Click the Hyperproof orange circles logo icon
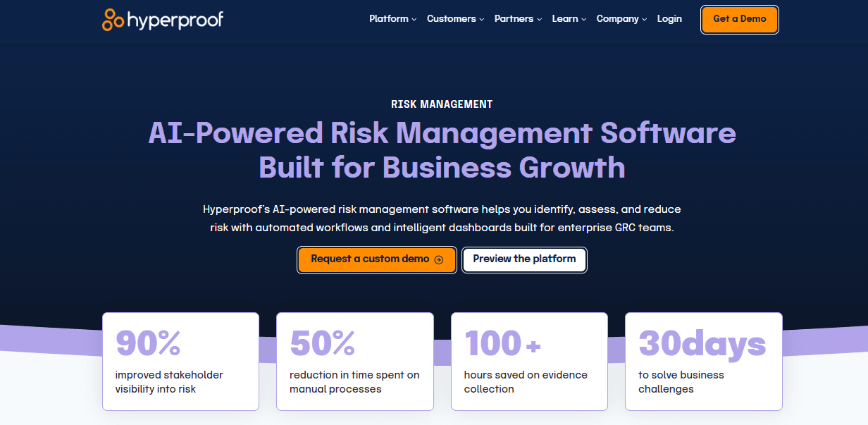 pyautogui.click(x=113, y=20)
